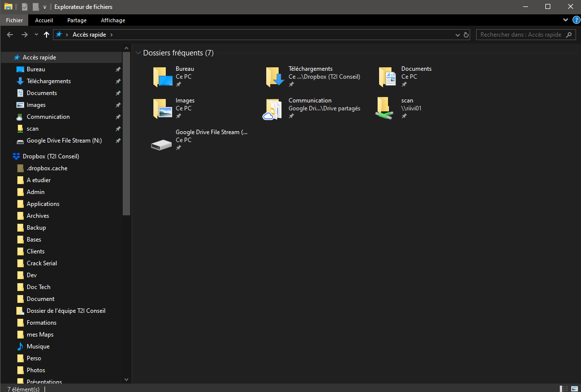Viewport: 581px width, 392px height.
Task: Unpin Documents from frequent folders
Action: point(404,83)
